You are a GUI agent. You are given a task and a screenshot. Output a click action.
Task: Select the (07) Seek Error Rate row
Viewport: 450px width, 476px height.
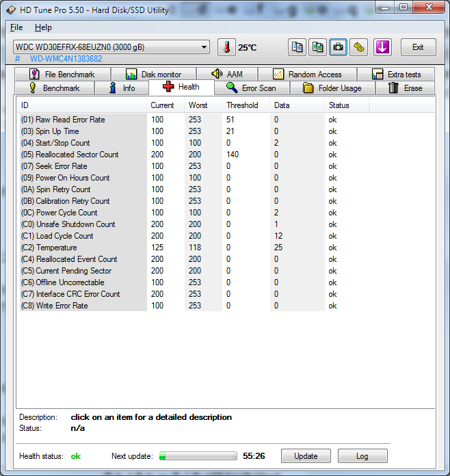(x=194, y=166)
